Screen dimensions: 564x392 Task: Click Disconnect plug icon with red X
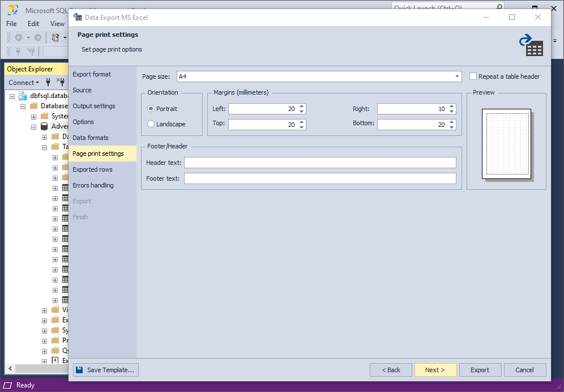59,82
